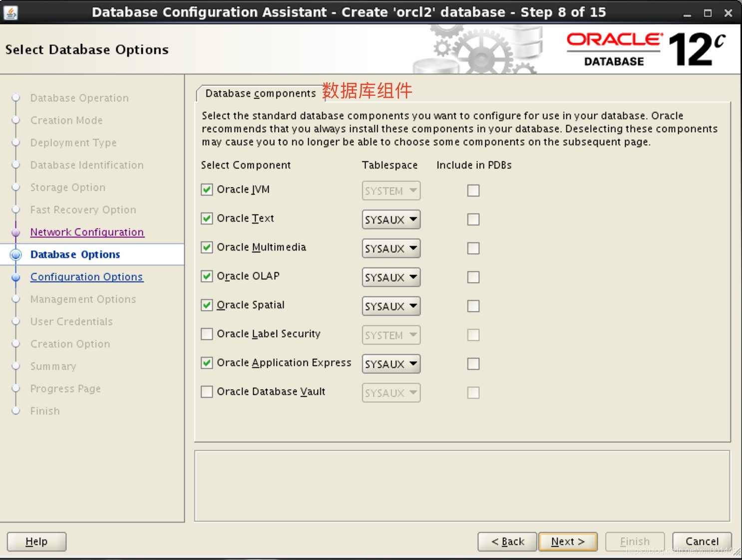Select the Database components tab
Image resolution: width=742 pixels, height=560 pixels.
coord(261,93)
